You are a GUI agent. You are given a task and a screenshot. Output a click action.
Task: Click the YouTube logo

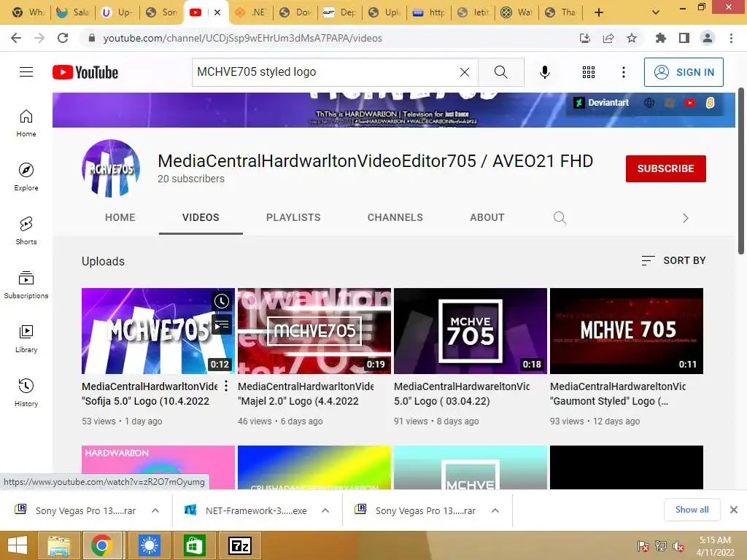[85, 72]
